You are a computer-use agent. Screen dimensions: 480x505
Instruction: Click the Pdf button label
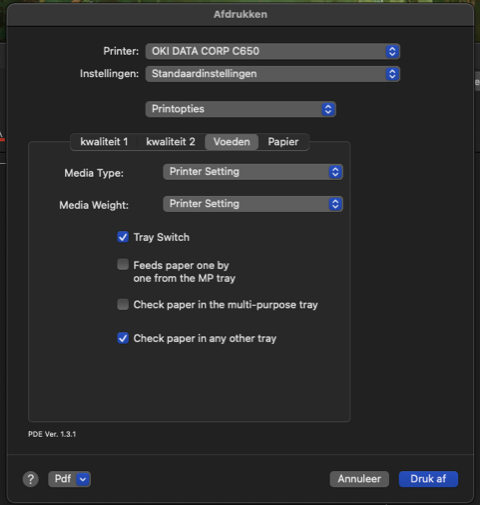click(x=63, y=479)
